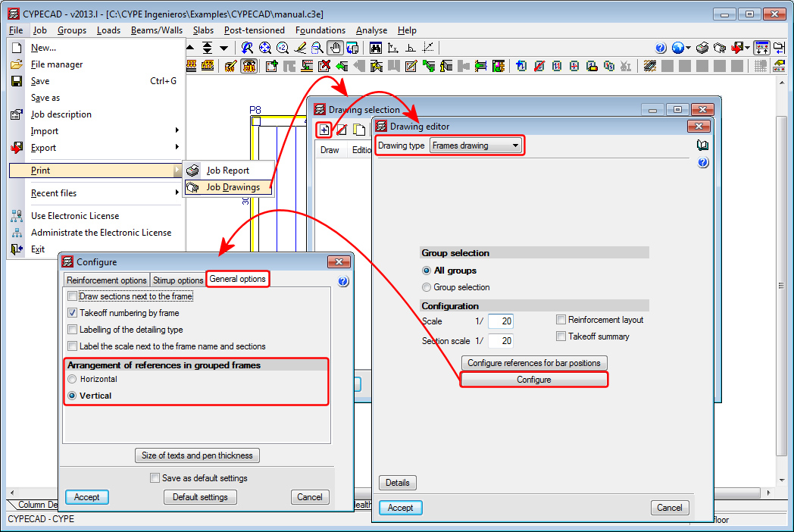Select the Horizontal arrangement radio button

[73, 379]
